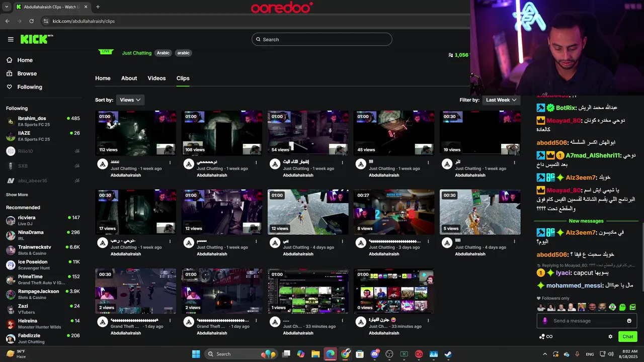Open the emoji picker in chat input
This screenshot has width=644, height=362.
coord(629,321)
